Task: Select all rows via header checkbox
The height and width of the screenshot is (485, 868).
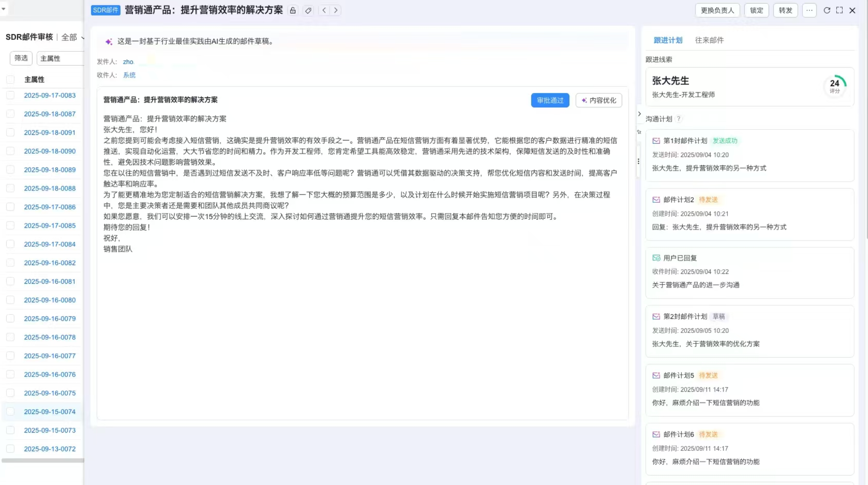Action: tap(11, 80)
